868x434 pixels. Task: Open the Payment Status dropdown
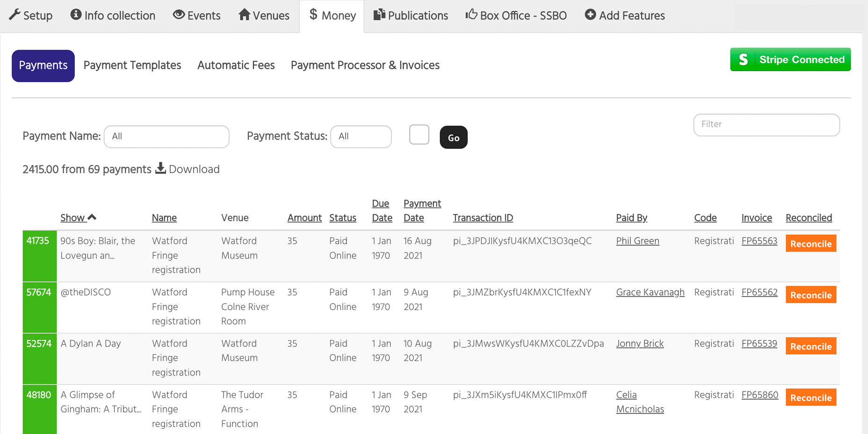pos(361,137)
